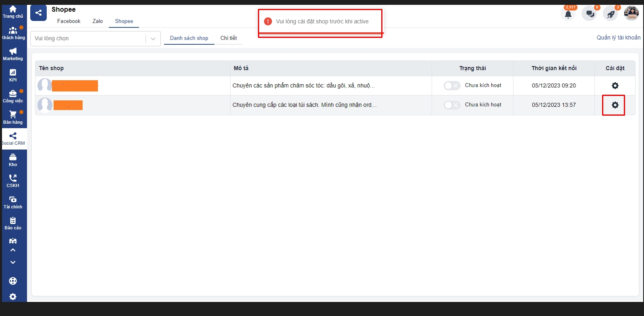Image resolution: width=644 pixels, height=316 pixels.
Task: Open settings gear for the second shop
Action: 615,105
